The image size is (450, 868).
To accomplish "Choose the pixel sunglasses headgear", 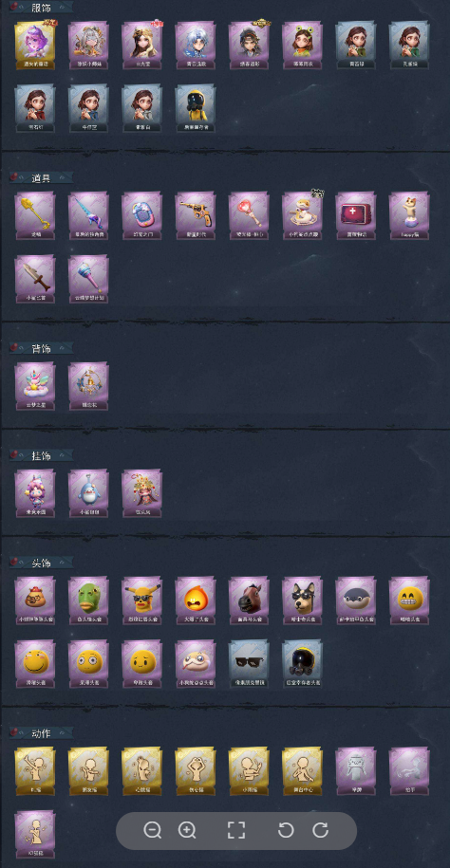I will point(249,664).
